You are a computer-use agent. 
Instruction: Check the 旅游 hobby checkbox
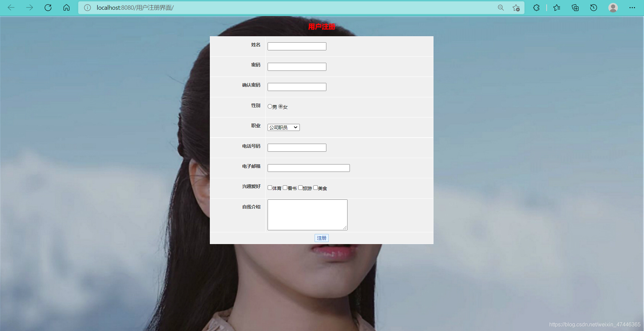pyautogui.click(x=301, y=188)
